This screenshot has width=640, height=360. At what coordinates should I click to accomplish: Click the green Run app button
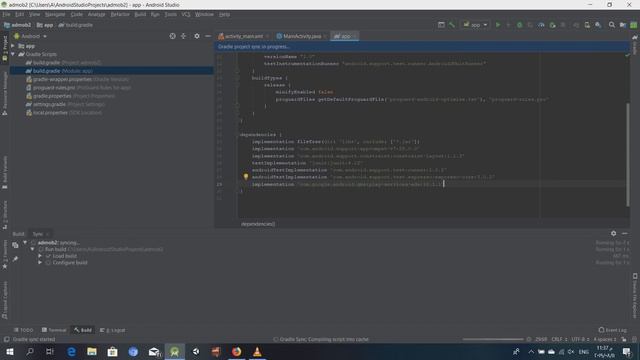coord(498,25)
